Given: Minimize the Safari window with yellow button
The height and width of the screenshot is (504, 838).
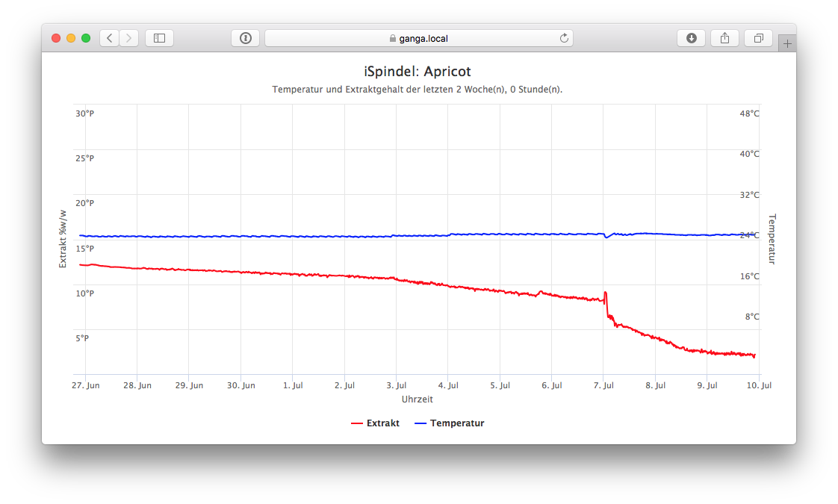Looking at the screenshot, I should coord(71,38).
